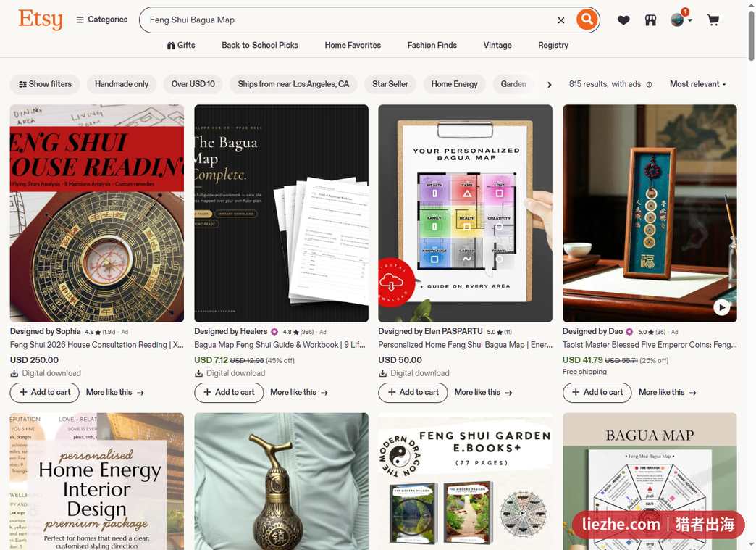The height and width of the screenshot is (550, 756).
Task: Show filters panel button
Action: point(45,84)
